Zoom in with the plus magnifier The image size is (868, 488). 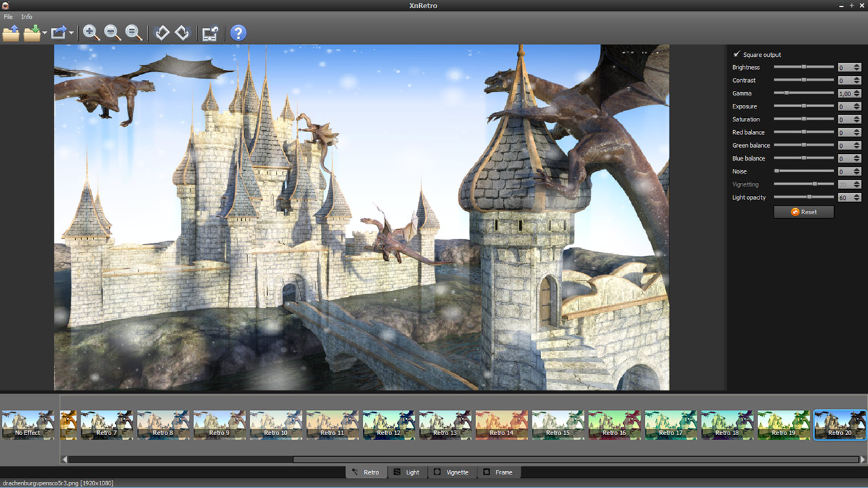pyautogui.click(x=91, y=33)
